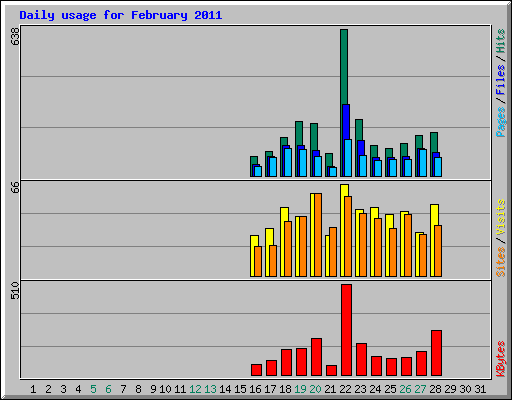
Task: Click the 'Visits' legend label
Action: tap(501, 218)
